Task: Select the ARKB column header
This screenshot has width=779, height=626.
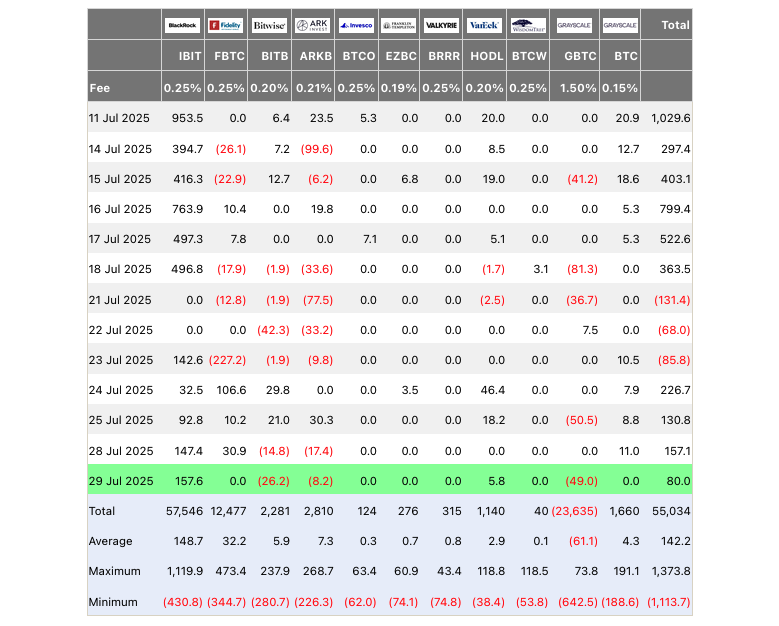Action: click(315, 56)
